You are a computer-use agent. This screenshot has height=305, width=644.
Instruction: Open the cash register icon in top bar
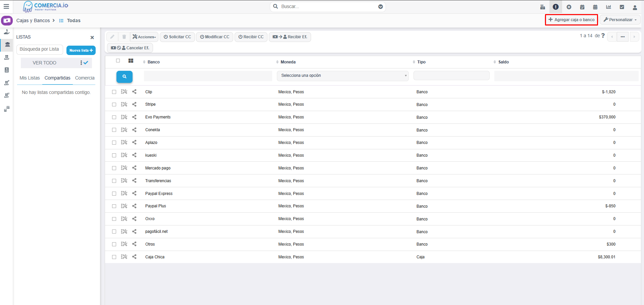(543, 7)
